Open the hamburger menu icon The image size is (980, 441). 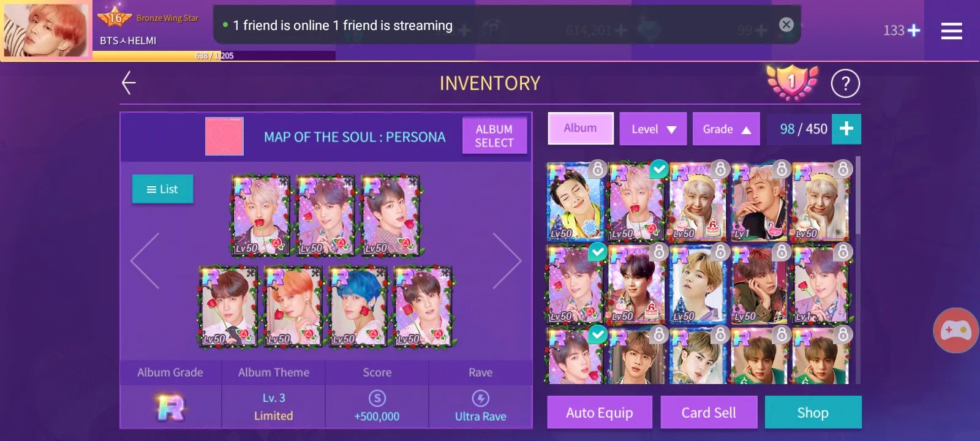pos(951,31)
